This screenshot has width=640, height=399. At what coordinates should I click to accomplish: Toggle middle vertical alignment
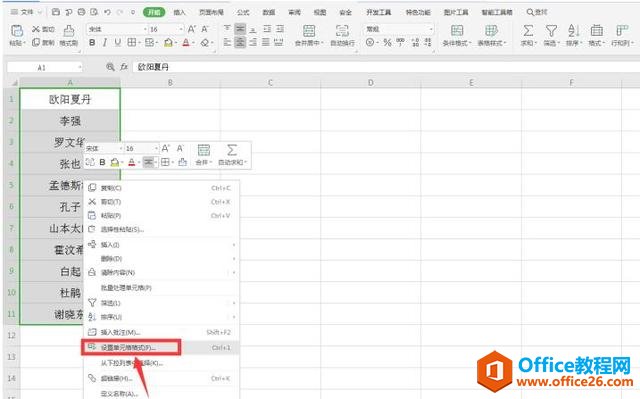tap(240, 29)
